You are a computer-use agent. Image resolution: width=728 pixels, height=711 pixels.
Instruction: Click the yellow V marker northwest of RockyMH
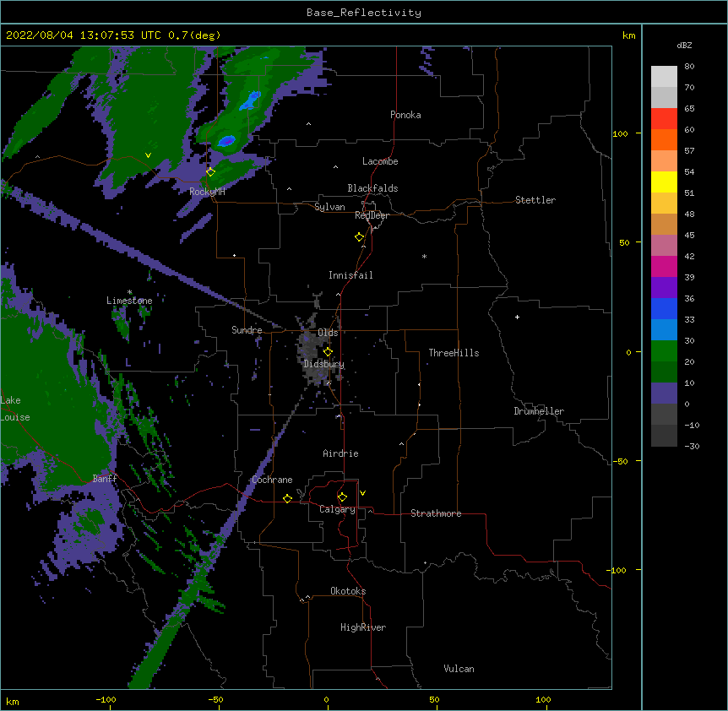[x=148, y=155]
